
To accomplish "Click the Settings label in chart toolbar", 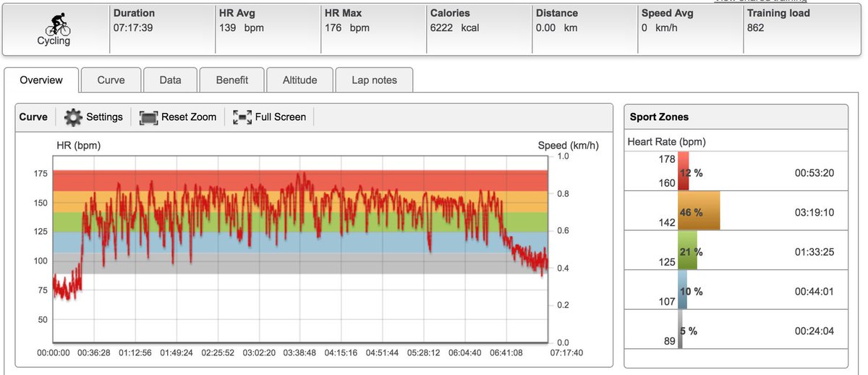I will tap(104, 117).
